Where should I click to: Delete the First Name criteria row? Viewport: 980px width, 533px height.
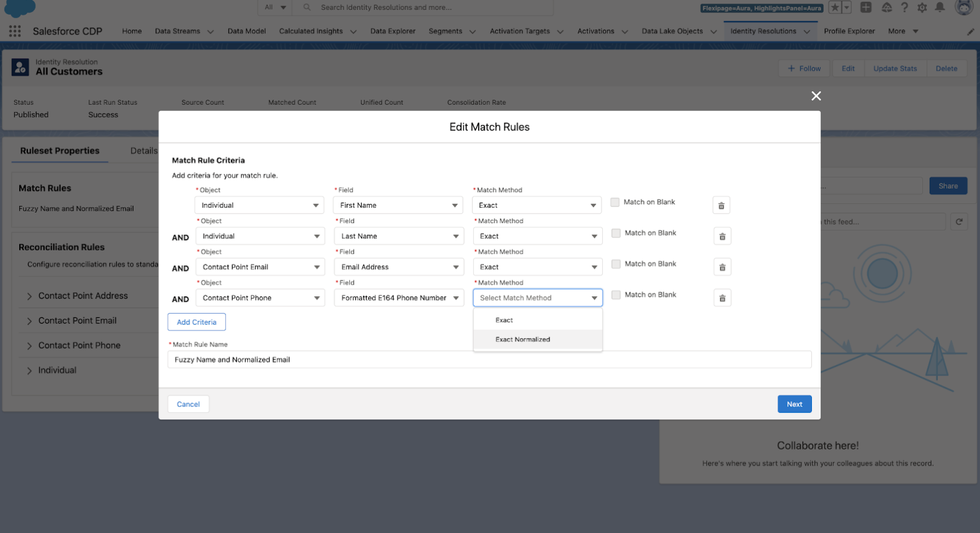[x=721, y=205]
